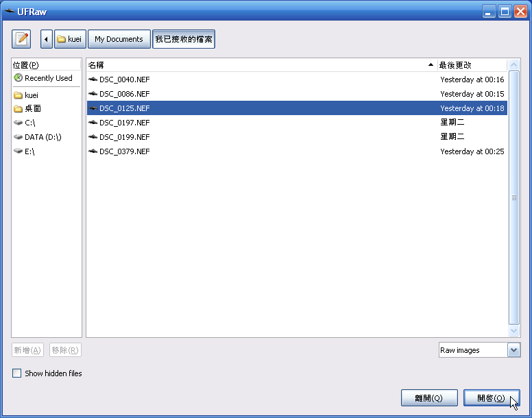Viewport: 532px width, 418px height.
Task: Sort by 名稱 column header
Action: click(x=262, y=64)
